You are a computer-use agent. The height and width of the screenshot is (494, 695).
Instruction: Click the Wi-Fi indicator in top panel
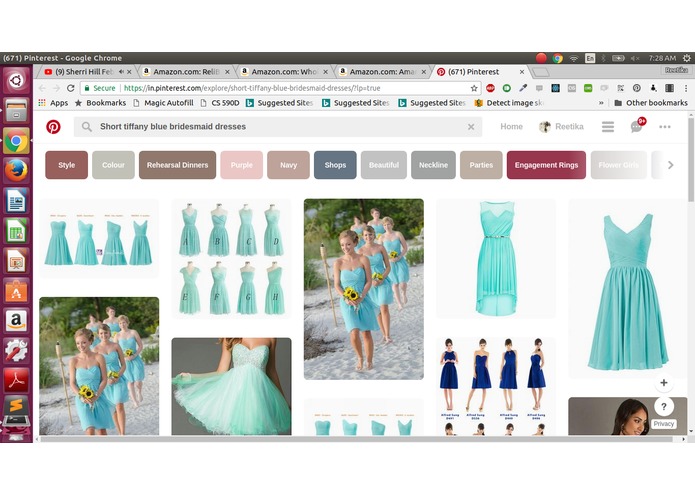574,58
